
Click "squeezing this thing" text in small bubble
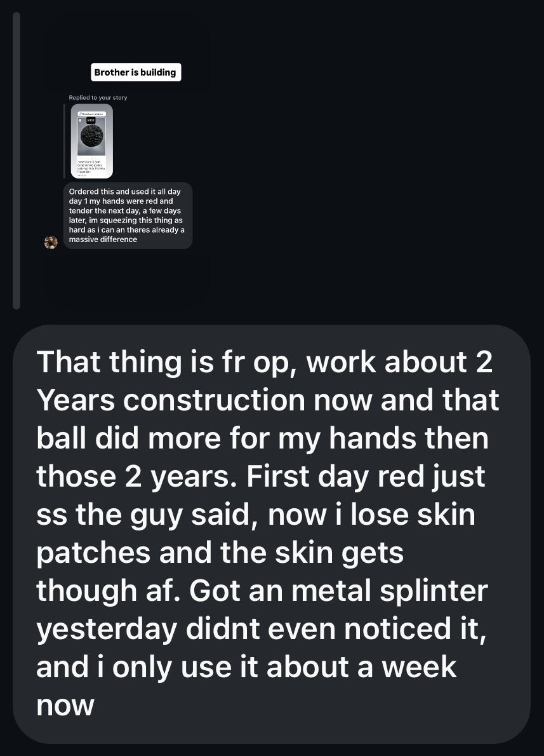(x=120, y=220)
